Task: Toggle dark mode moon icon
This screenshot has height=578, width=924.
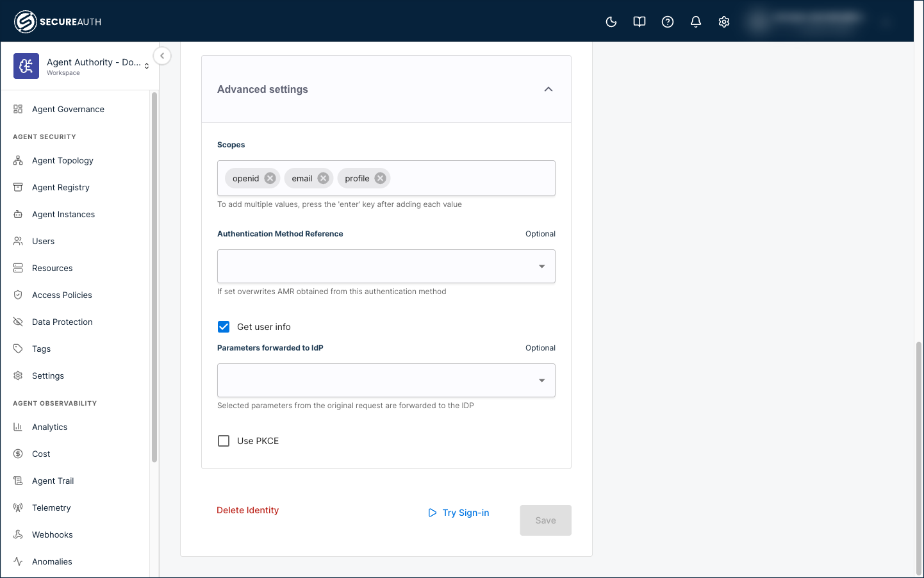Action: click(x=611, y=22)
